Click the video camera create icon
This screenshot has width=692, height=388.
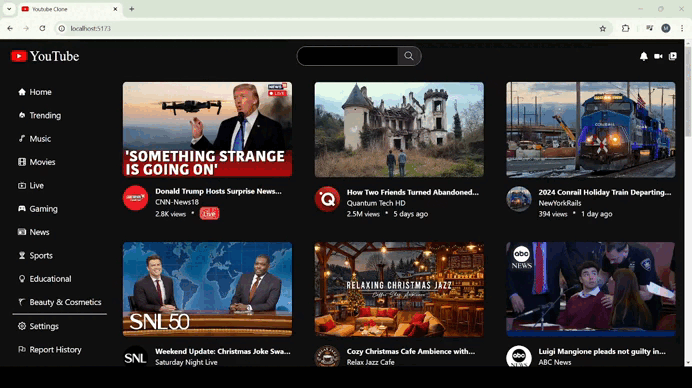[x=658, y=57]
